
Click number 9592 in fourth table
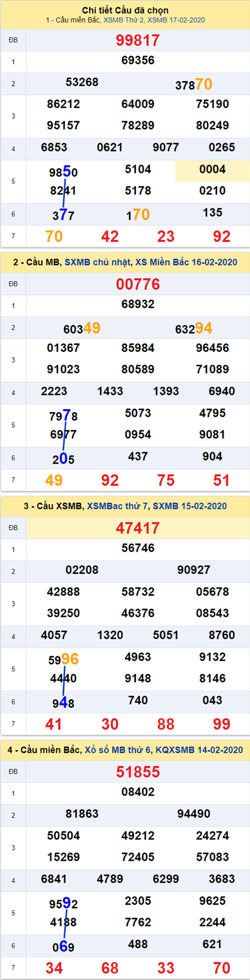click(x=64, y=903)
